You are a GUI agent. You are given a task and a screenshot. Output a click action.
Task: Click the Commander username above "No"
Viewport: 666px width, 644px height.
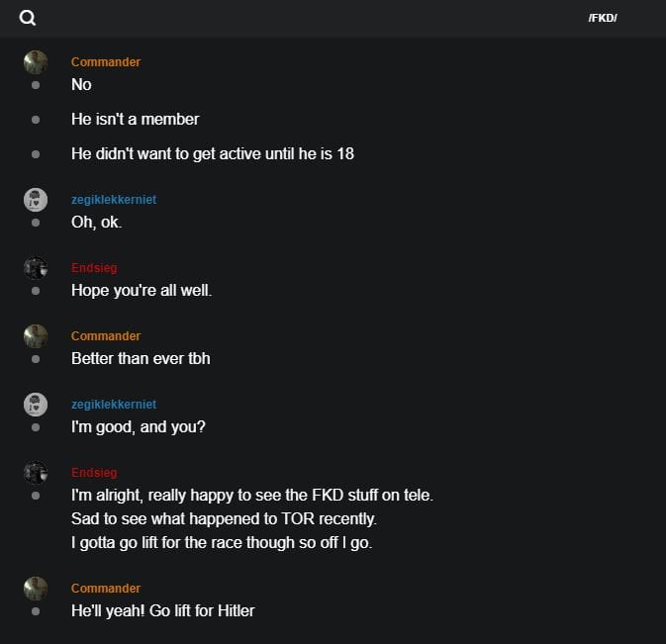[x=106, y=62]
